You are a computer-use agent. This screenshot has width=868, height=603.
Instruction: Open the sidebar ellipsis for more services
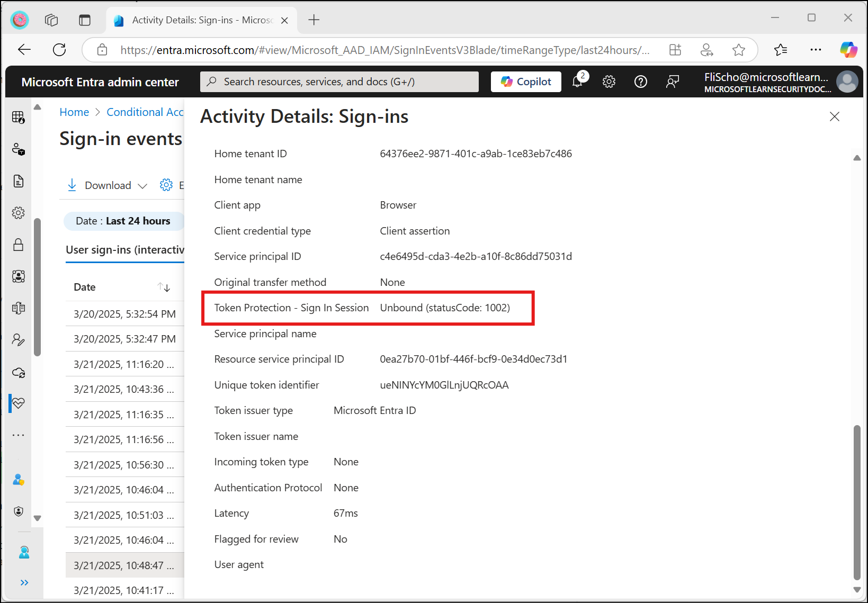click(x=18, y=435)
